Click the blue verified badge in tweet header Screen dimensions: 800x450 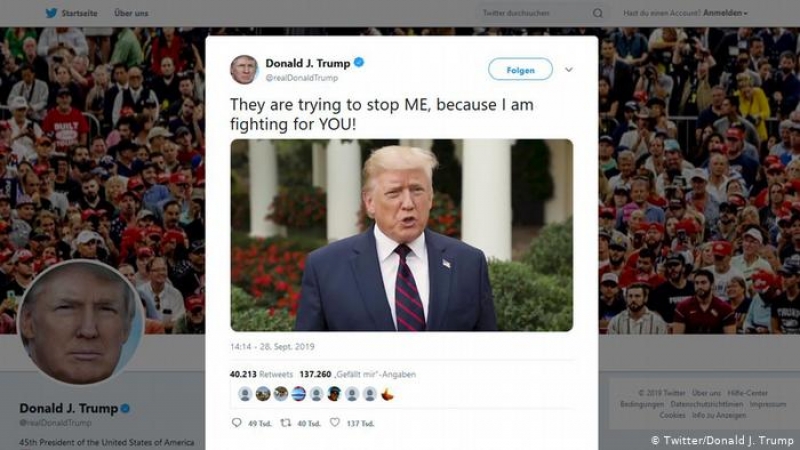[x=359, y=63]
